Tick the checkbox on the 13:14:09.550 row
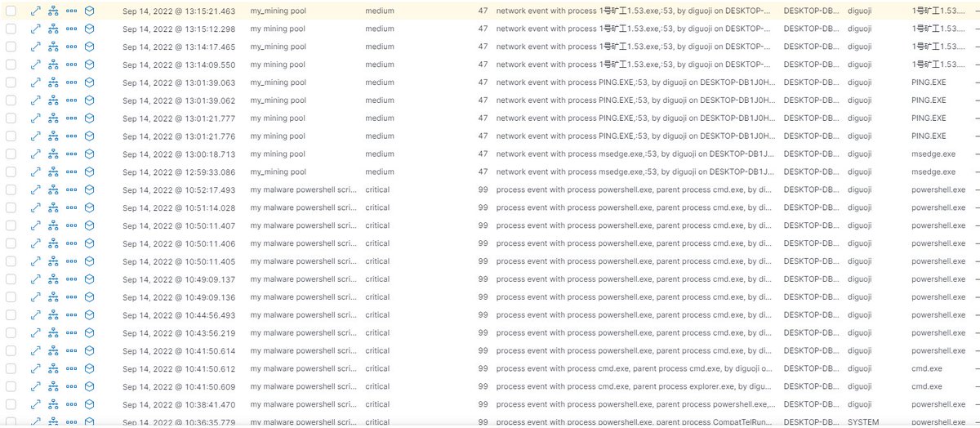The width and height of the screenshot is (980, 428). [x=11, y=65]
